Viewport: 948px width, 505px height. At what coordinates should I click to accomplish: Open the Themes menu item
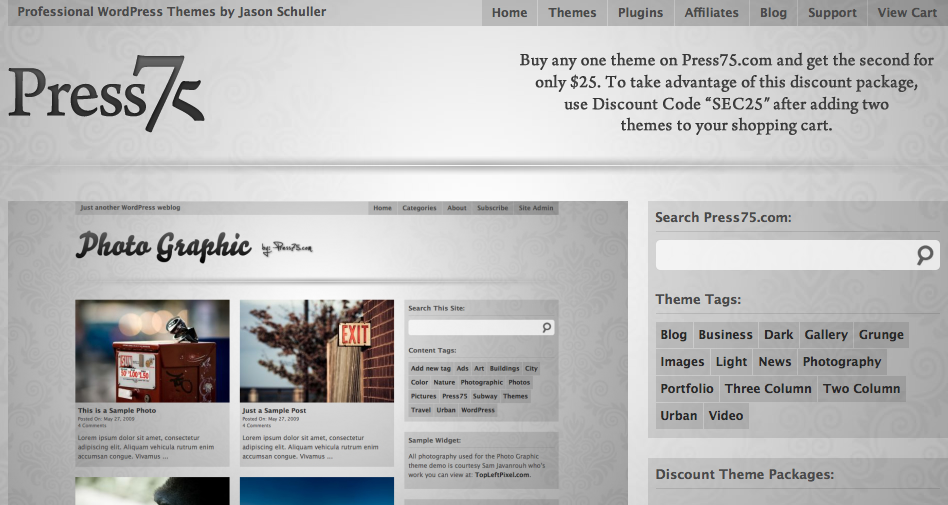572,13
